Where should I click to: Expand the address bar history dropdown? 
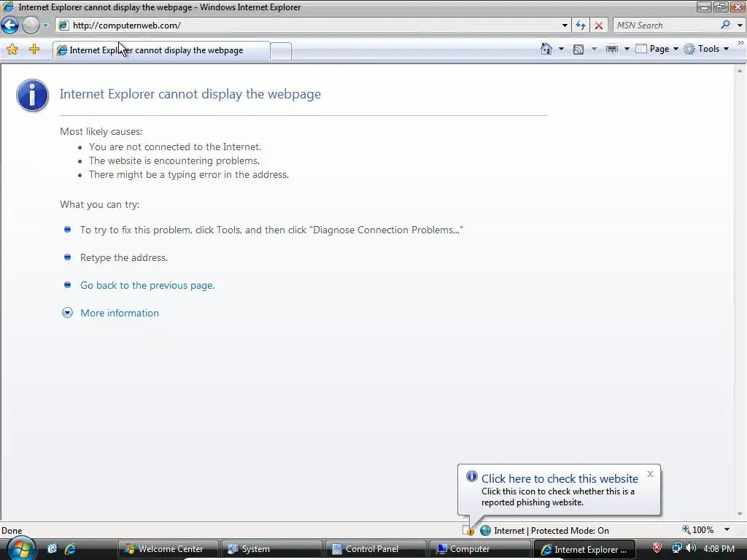(x=565, y=26)
